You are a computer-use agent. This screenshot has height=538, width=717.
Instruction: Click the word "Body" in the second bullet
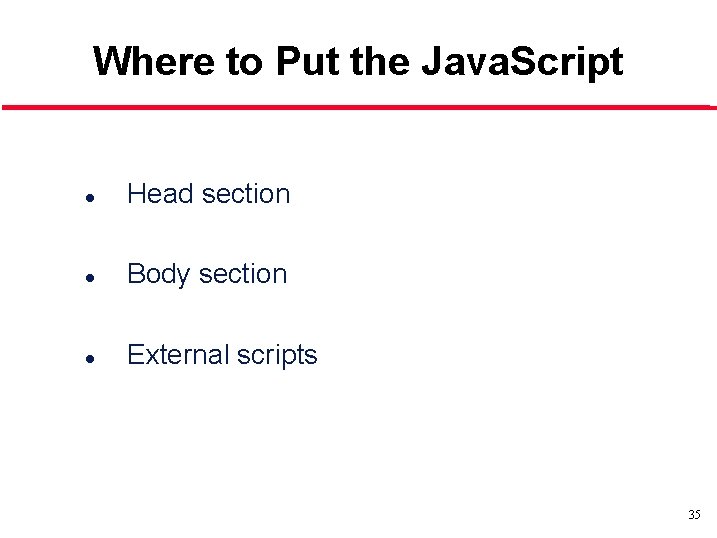159,274
